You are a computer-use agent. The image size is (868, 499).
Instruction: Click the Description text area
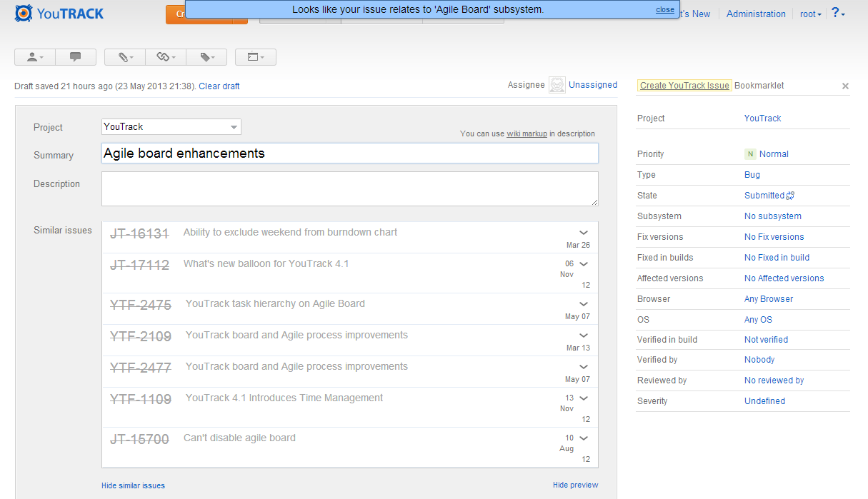coord(350,188)
